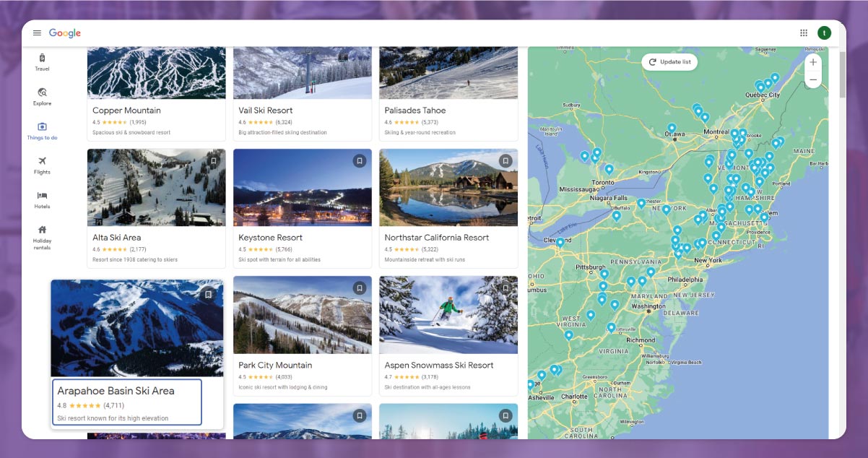Click the Richmond label on the map
The height and width of the screenshot is (458, 868).
pyautogui.click(x=641, y=340)
